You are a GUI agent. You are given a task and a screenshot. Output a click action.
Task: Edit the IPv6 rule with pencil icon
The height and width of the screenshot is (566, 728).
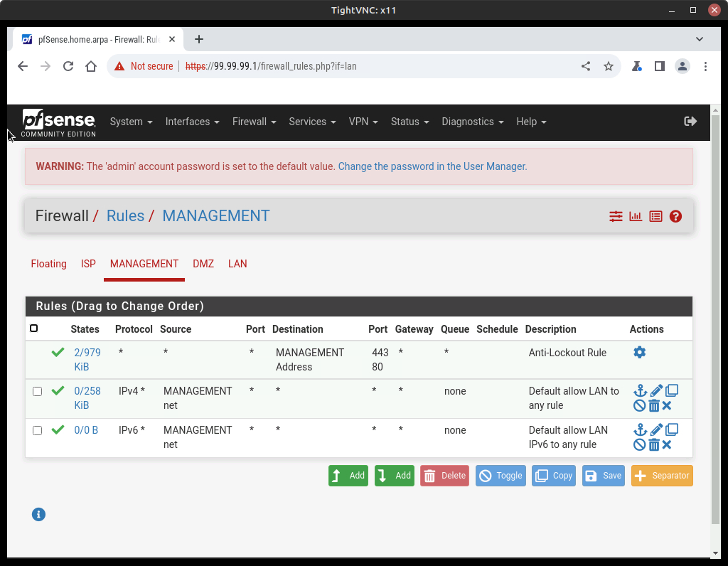[656, 429]
